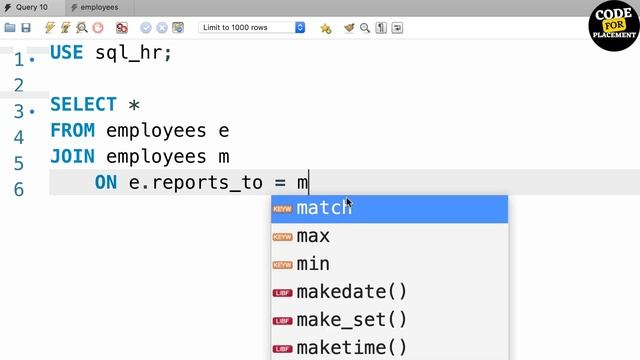This screenshot has height=360, width=640.
Task: Click inside e.reports_to on line 6
Action: [x=196, y=183]
